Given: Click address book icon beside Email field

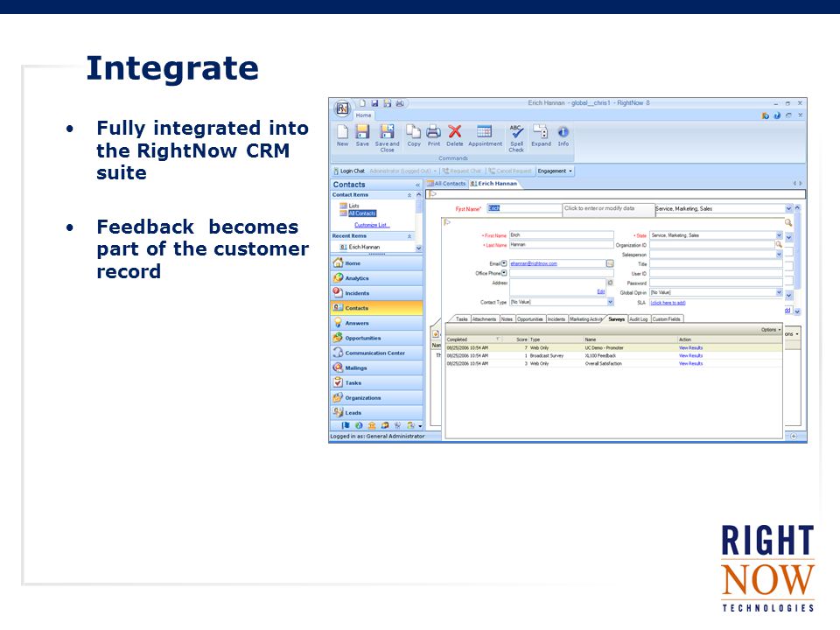Looking at the screenshot, I should (610, 263).
